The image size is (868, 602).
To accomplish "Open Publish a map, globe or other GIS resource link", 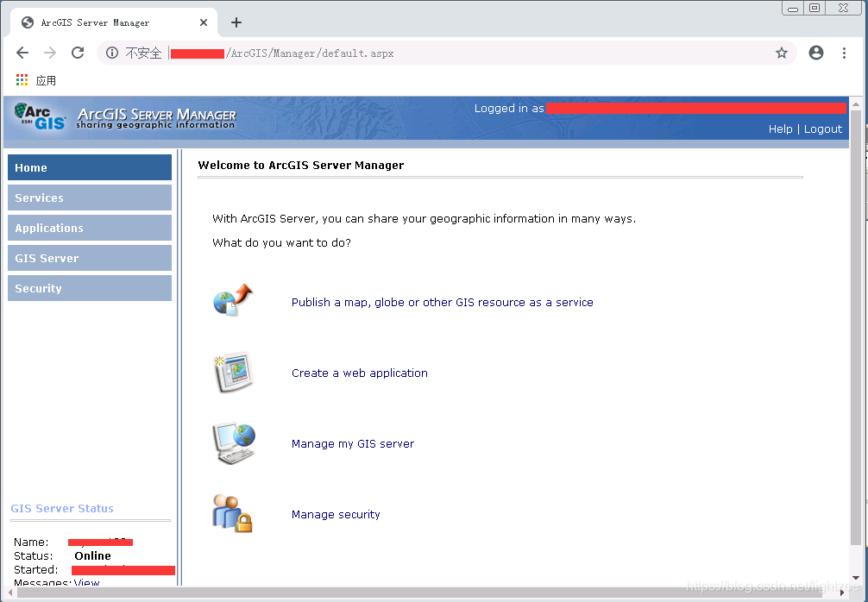I will click(443, 302).
